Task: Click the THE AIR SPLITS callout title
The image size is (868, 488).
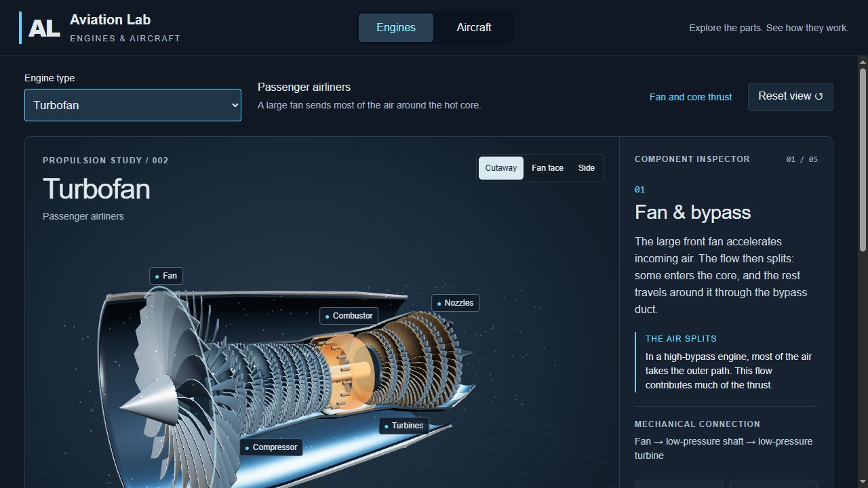Action: 681,338
